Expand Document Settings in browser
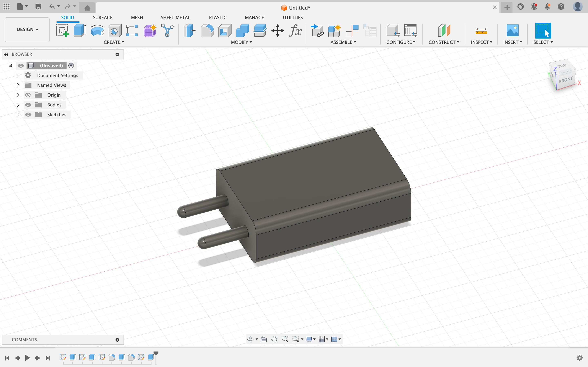This screenshot has width=588, height=367. (18, 75)
